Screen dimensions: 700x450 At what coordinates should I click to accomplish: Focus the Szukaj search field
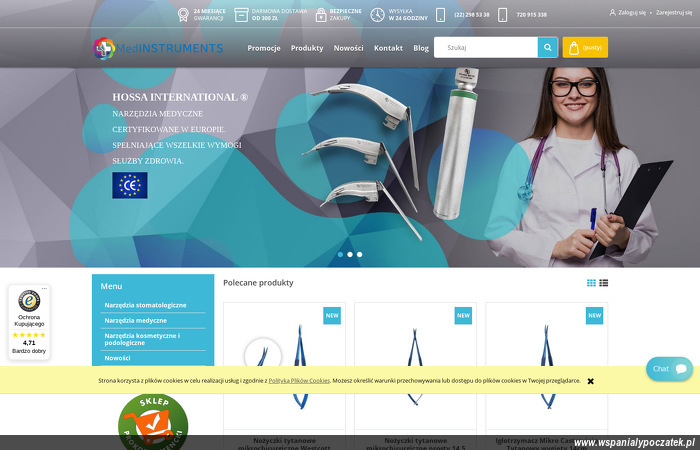(486, 47)
